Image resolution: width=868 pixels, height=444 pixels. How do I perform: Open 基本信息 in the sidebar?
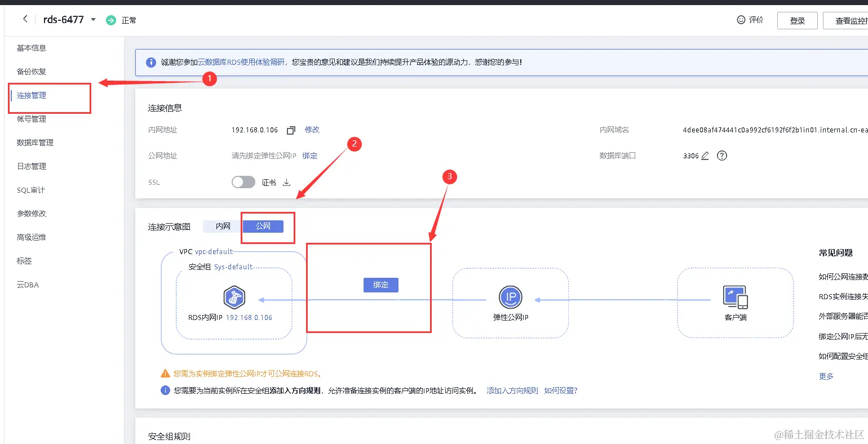(32, 48)
